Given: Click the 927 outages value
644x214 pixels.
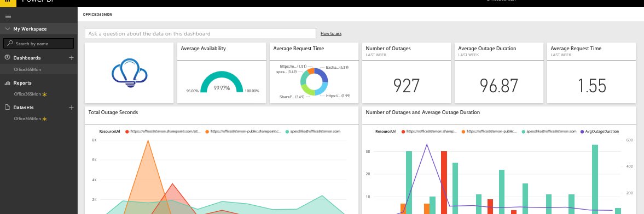Looking at the screenshot, I should point(406,86).
